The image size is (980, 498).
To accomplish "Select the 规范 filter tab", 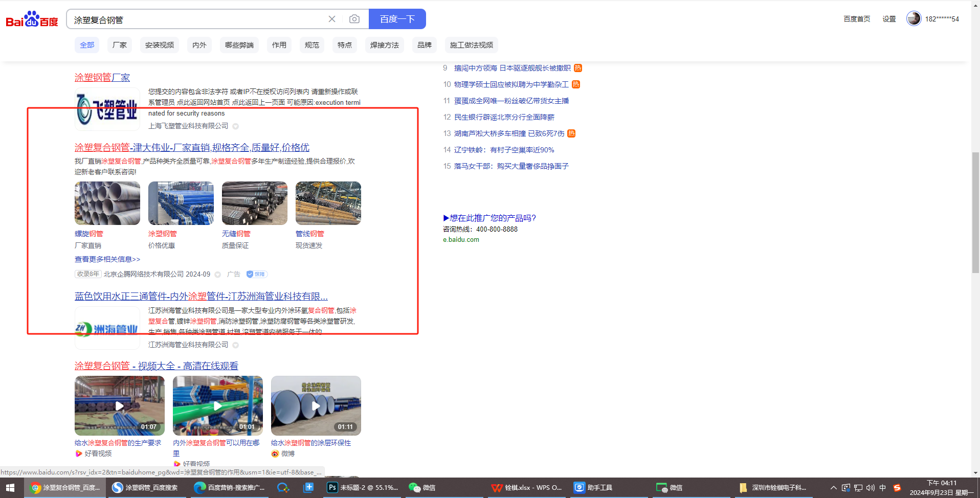I will pyautogui.click(x=312, y=45).
